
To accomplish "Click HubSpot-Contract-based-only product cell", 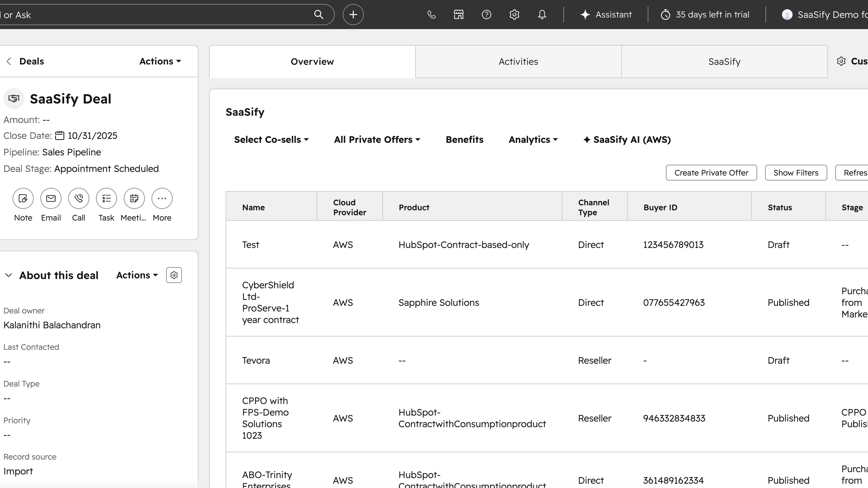I will coord(464,245).
